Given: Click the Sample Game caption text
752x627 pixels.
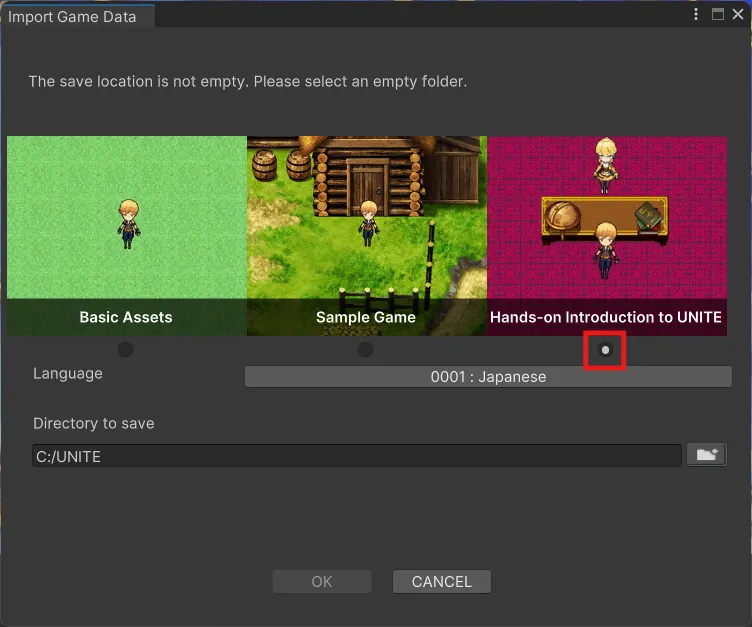Looking at the screenshot, I should pos(366,317).
